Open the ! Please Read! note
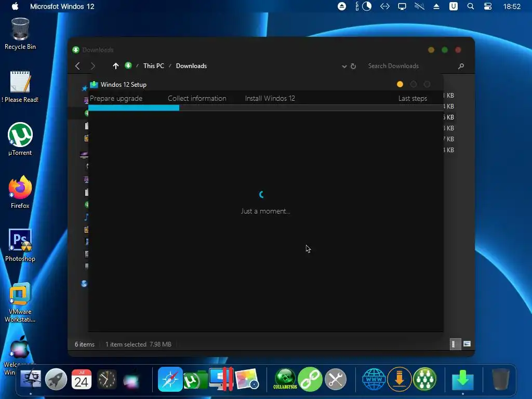The height and width of the screenshot is (399, 532). coord(20,87)
